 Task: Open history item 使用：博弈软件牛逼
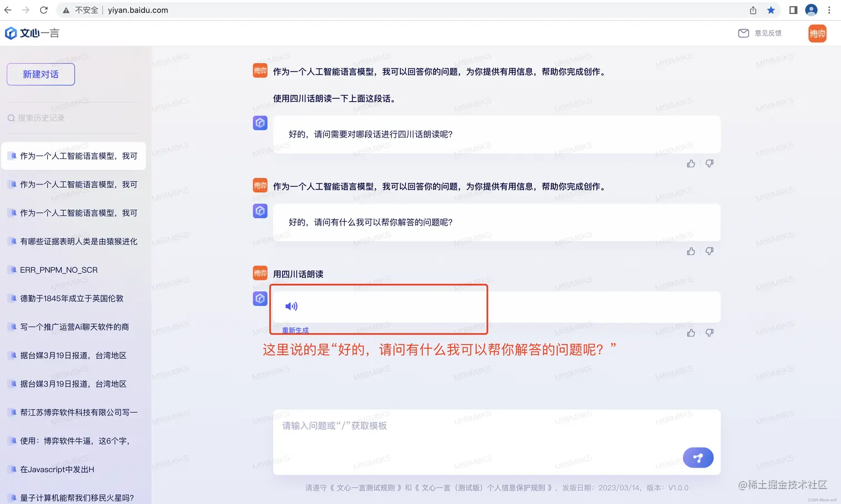point(73,441)
